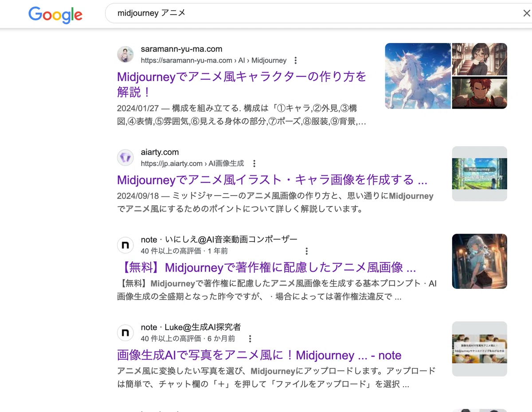Click note · いにしえ@AI音楽動画コンポーザー source name
The width and height of the screenshot is (532, 412).
[219, 240]
